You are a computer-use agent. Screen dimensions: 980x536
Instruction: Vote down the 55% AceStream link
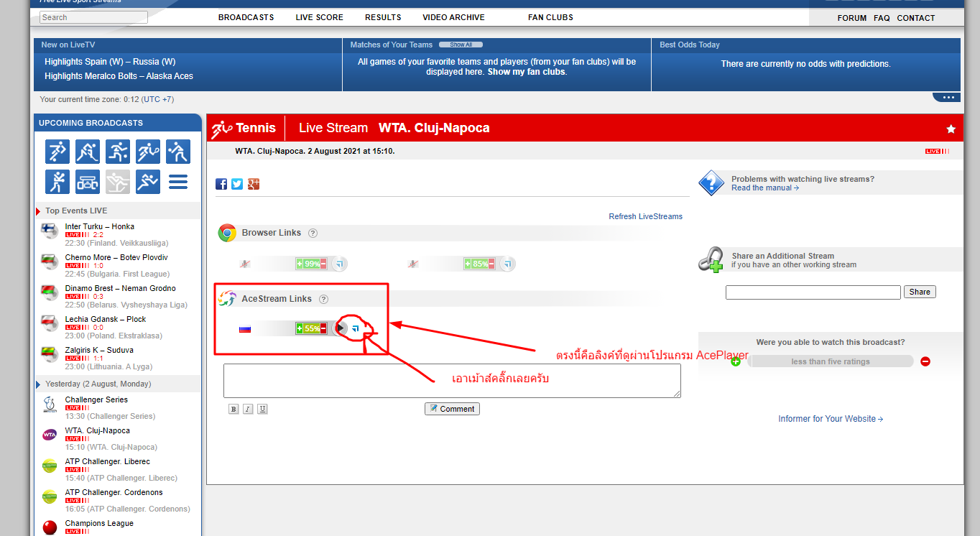pos(323,328)
